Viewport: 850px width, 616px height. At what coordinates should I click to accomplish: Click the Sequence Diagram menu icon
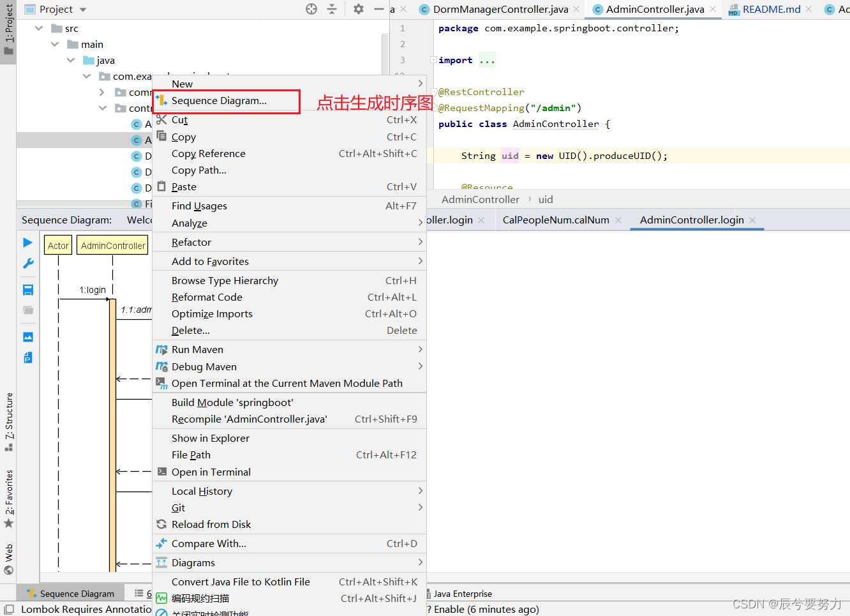161,100
